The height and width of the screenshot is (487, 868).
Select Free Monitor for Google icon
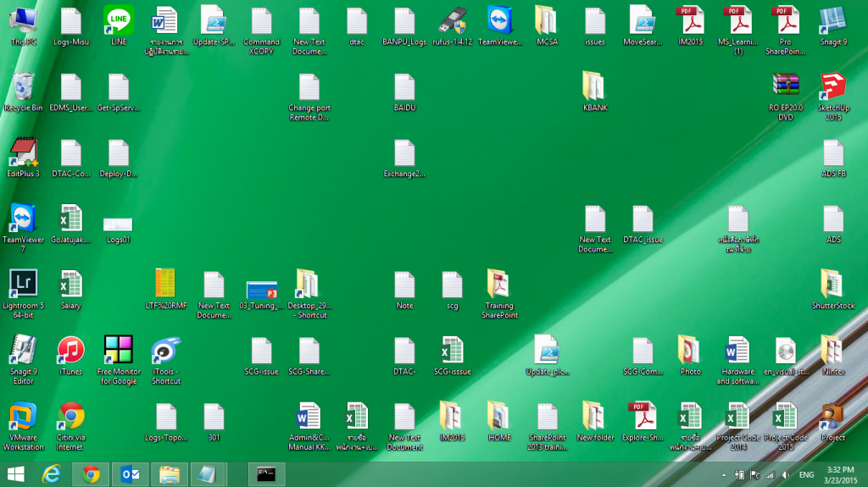(119, 360)
